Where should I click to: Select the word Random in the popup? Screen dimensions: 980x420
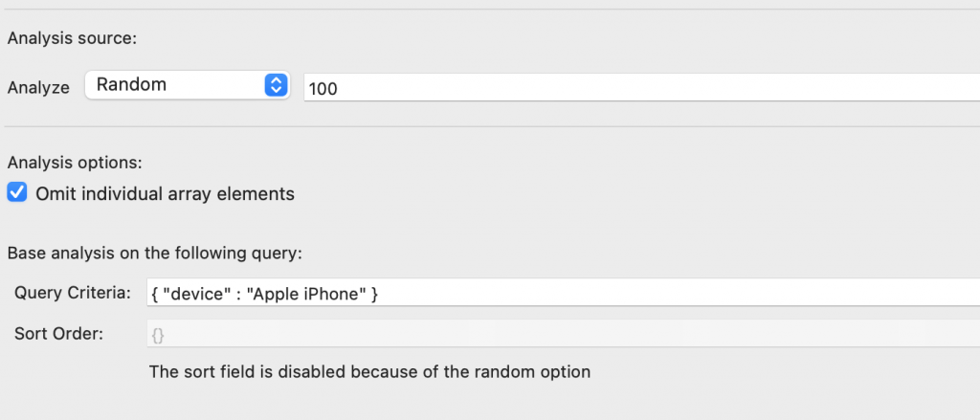[x=131, y=84]
